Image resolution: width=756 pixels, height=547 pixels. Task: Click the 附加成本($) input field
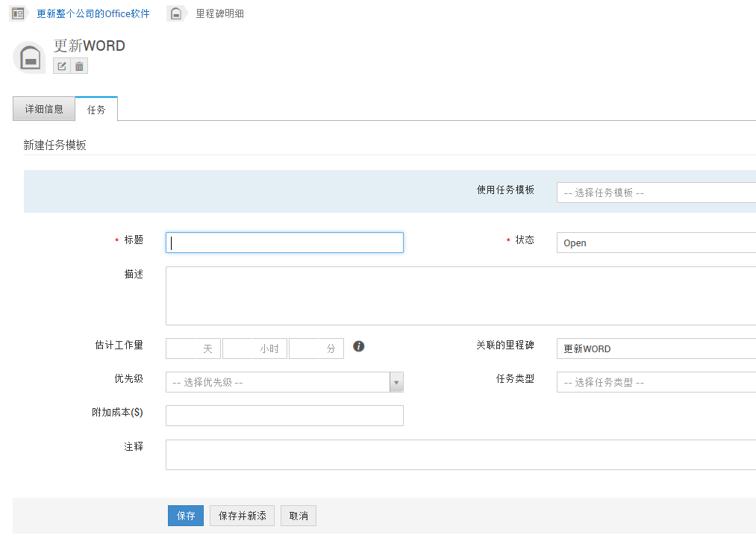(x=284, y=416)
